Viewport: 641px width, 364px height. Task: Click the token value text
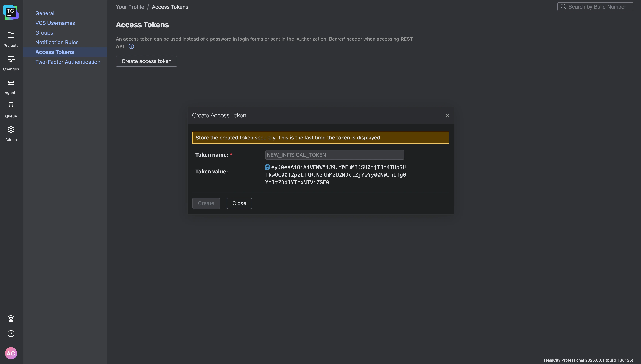(336, 175)
